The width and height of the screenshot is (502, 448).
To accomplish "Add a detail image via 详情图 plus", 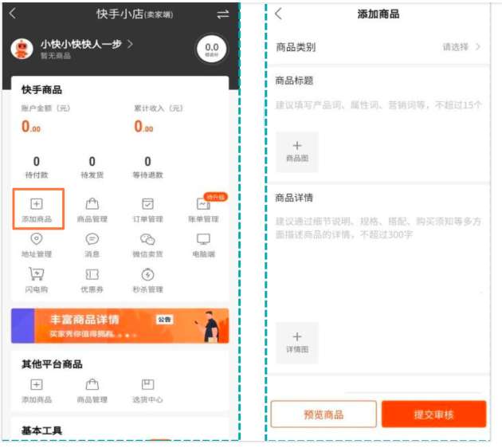I will (297, 343).
